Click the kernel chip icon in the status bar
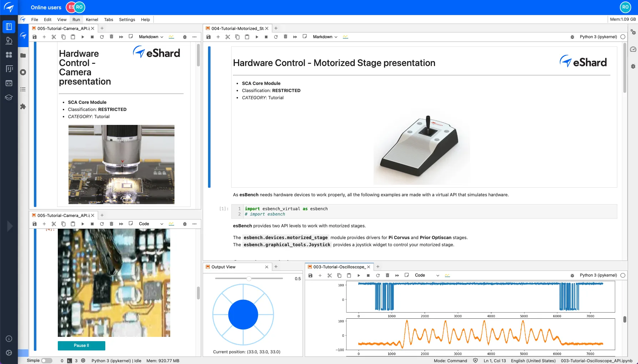The width and height of the screenshot is (638, 364). 83,360
